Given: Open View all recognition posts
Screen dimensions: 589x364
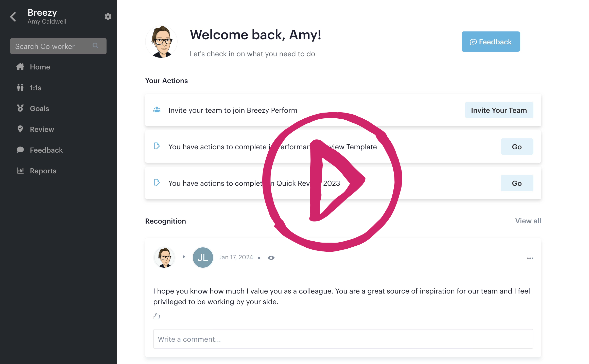Looking at the screenshot, I should tap(528, 221).
